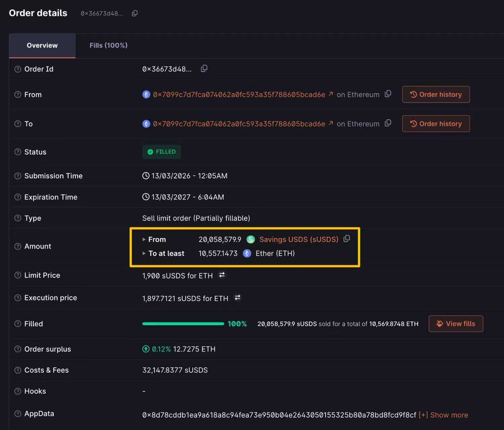504x430 pixels.
Task: Click the 1,897.7121 sUSDS execution price
Action: 185,298
